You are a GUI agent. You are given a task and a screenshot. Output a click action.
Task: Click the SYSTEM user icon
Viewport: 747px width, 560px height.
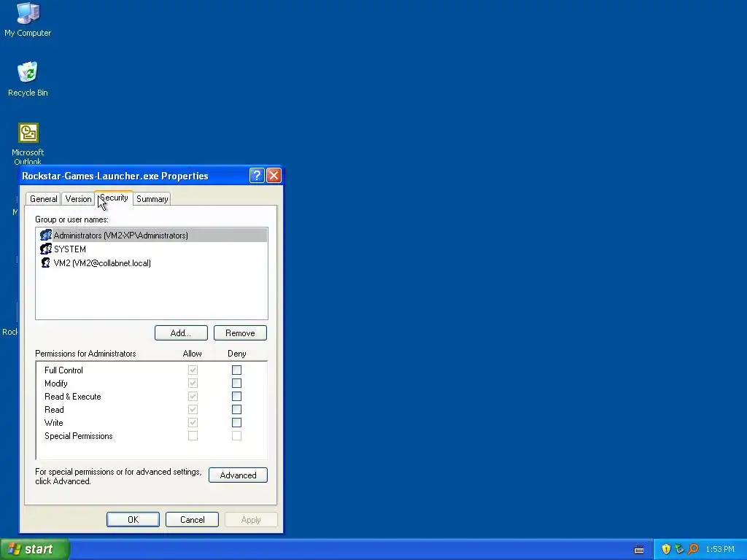click(46, 249)
